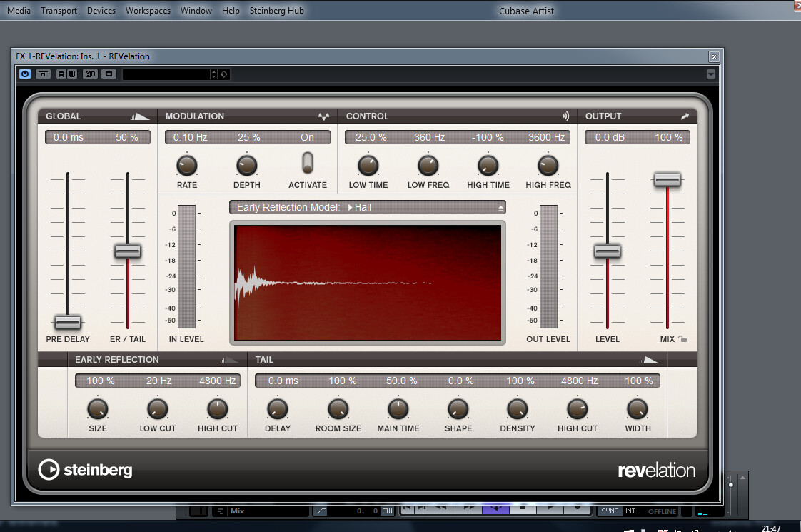Image resolution: width=801 pixels, height=532 pixels.
Task: Click the MIX fader handle
Action: [x=667, y=180]
